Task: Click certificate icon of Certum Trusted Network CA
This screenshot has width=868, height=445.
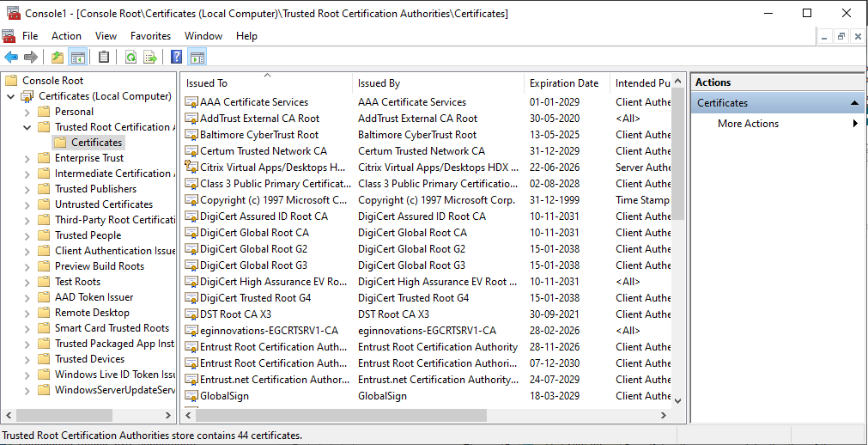Action: 191,150
